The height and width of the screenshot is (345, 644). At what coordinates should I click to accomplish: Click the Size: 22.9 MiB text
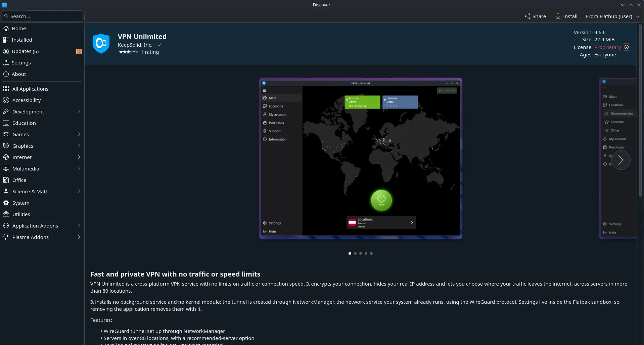tap(598, 40)
